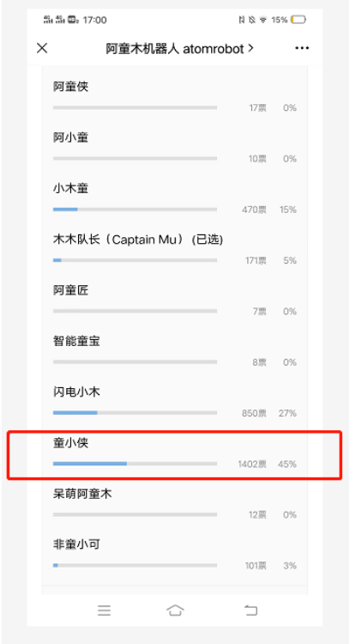350x644 pixels.
Task: Tap the Android back navigation icon
Action: (x=250, y=611)
